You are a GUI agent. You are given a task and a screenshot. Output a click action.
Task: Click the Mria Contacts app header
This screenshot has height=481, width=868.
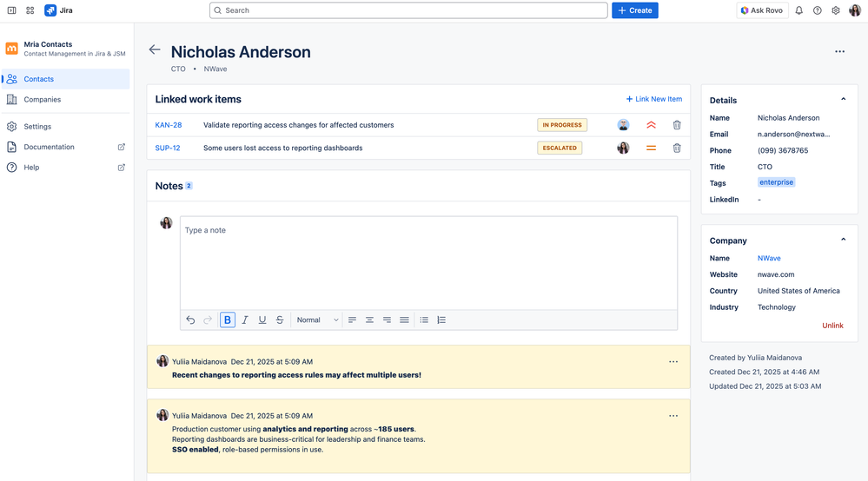[x=66, y=49]
